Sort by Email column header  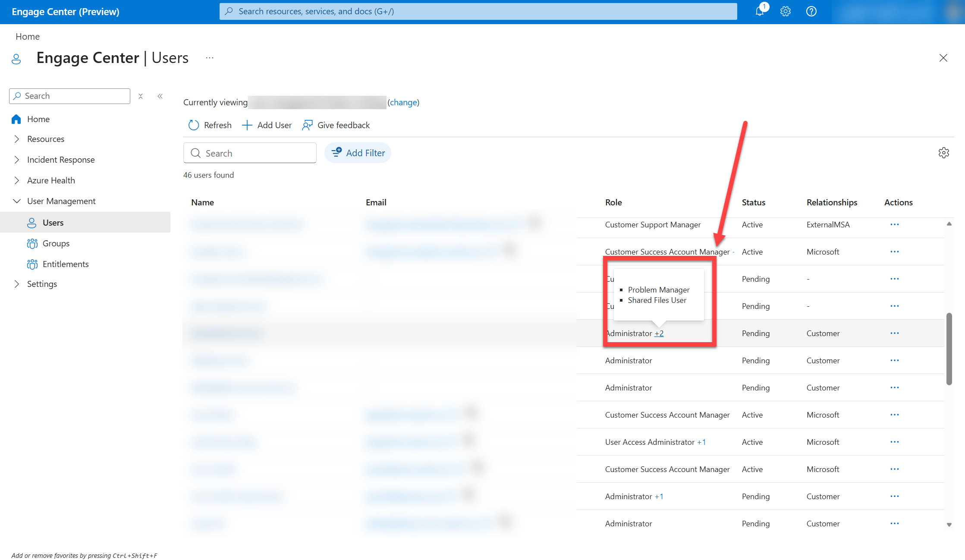(376, 202)
